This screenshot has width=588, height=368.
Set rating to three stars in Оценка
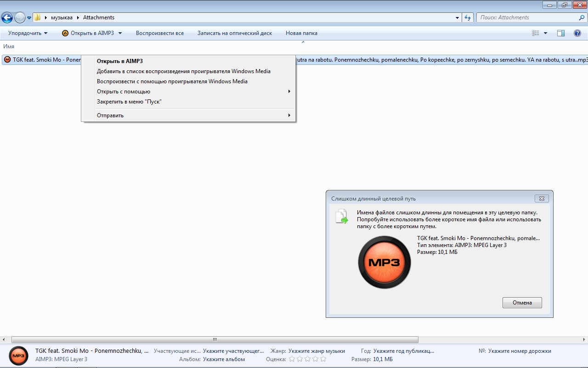307,359
